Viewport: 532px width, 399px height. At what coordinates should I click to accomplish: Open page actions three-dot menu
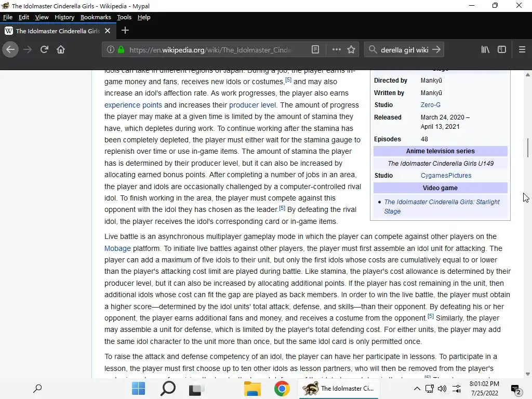coord(336,49)
